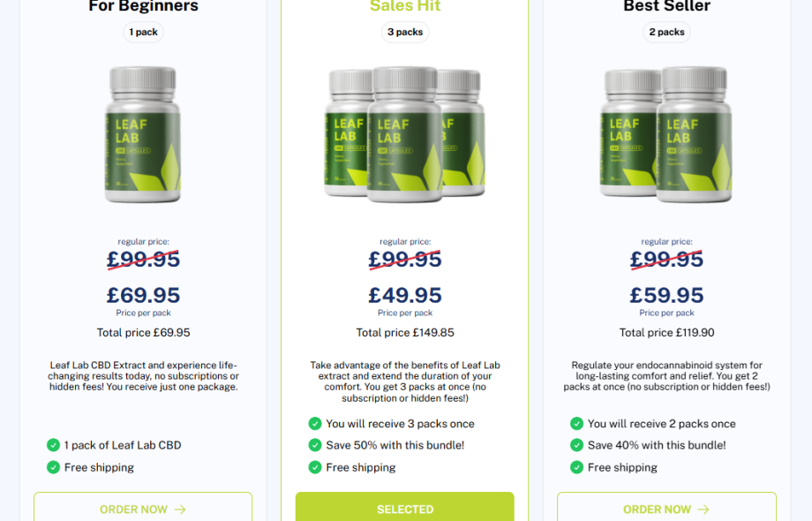
Task: Select the single Leaf Lab bottle image
Action: coord(143,134)
